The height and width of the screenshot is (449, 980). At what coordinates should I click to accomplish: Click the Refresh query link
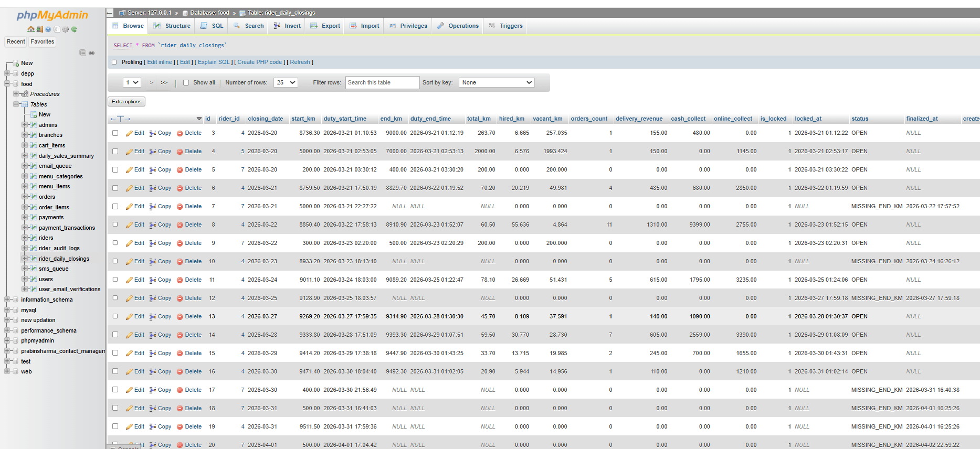pos(300,62)
